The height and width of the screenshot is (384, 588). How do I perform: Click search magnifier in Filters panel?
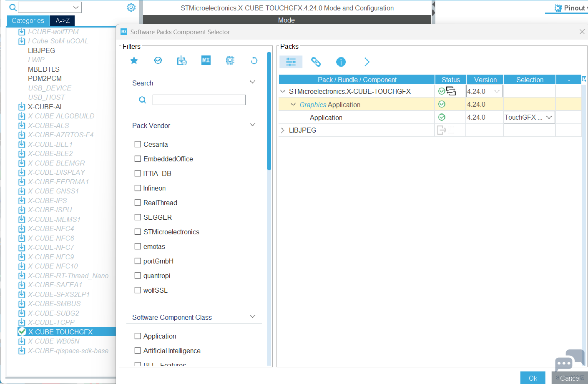pos(142,100)
